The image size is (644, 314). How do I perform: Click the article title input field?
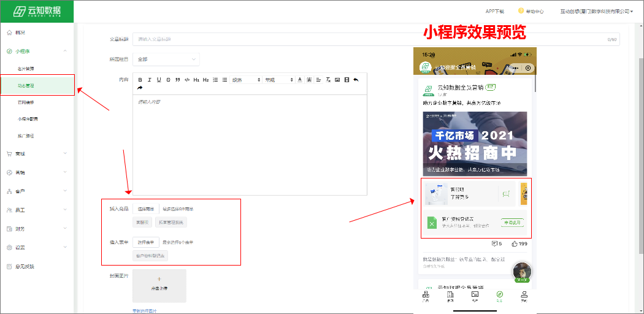(x=376, y=39)
